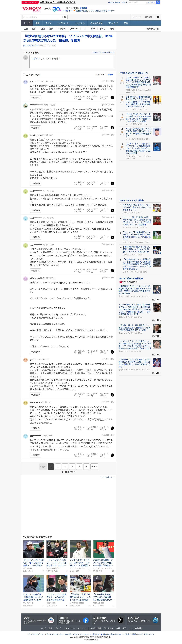The height and width of the screenshot is (644, 182).
Task: Select the 国内 category tab
Action: click(34, 29)
